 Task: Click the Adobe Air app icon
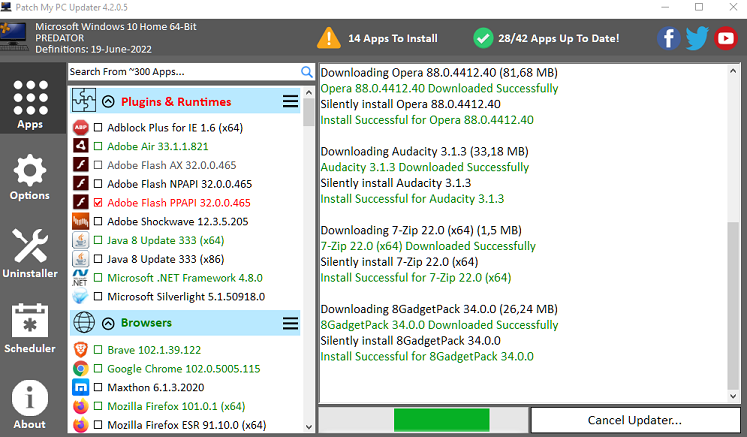(x=81, y=146)
